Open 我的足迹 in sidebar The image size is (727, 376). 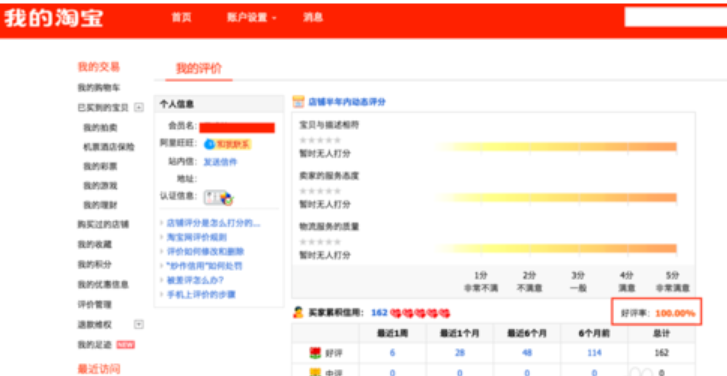[x=95, y=345]
